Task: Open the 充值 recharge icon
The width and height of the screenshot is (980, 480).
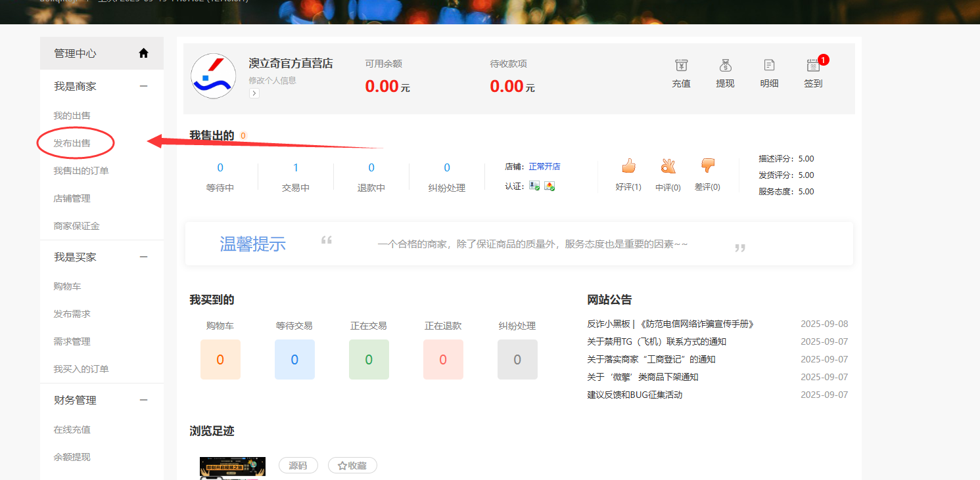Action: (681, 66)
